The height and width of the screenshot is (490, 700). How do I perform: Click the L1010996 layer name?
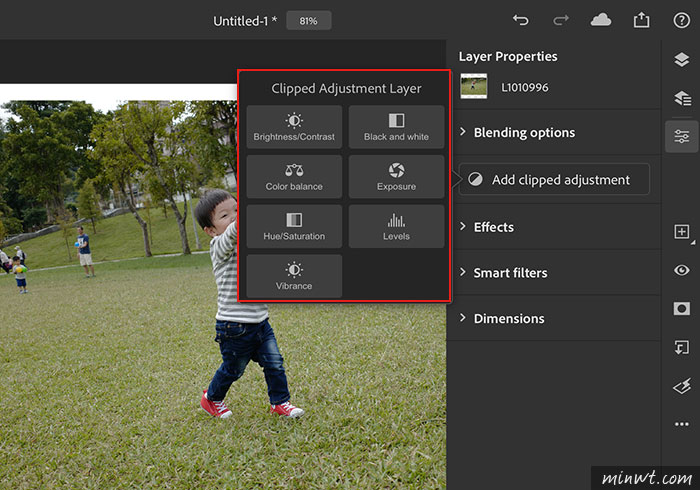(525, 87)
